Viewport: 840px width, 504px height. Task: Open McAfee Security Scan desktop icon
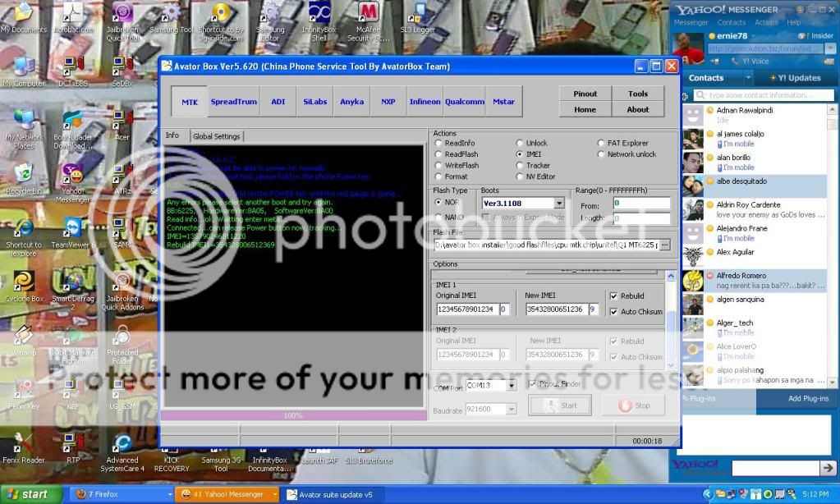pyautogui.click(x=368, y=14)
